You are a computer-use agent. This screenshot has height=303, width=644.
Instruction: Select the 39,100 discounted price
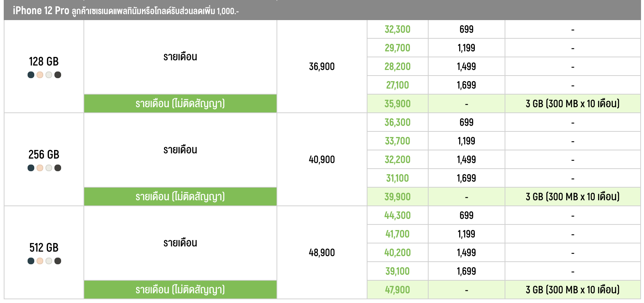(x=397, y=271)
